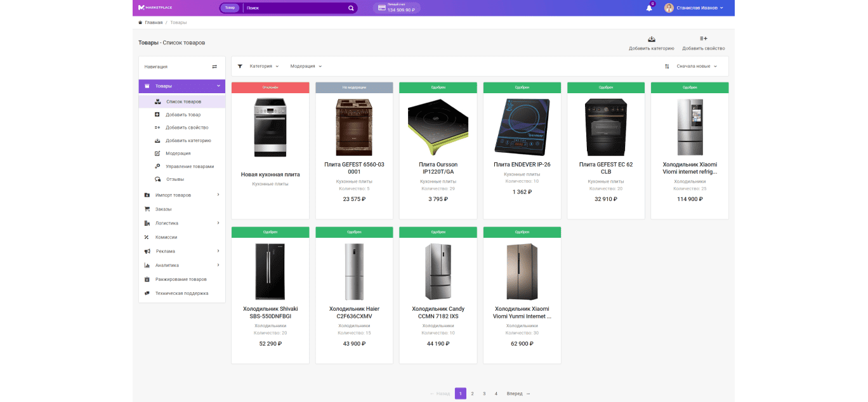The image size is (868, 402).
Task: Open the Новая кухонная плита product title
Action: click(x=270, y=174)
